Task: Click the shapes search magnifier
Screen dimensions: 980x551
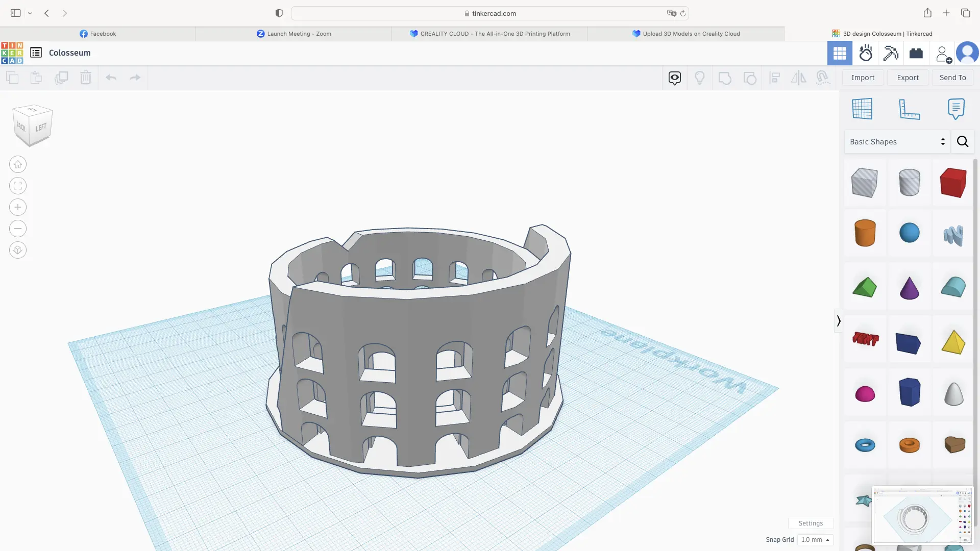Action: (963, 142)
